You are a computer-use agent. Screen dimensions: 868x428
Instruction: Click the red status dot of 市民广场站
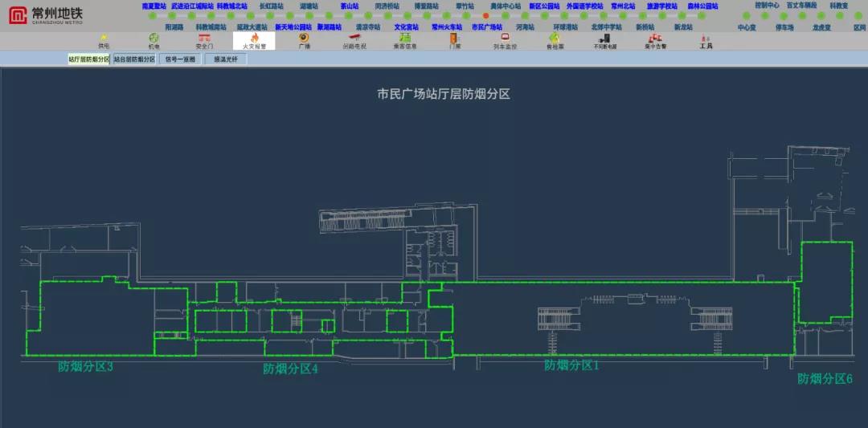coord(486,16)
